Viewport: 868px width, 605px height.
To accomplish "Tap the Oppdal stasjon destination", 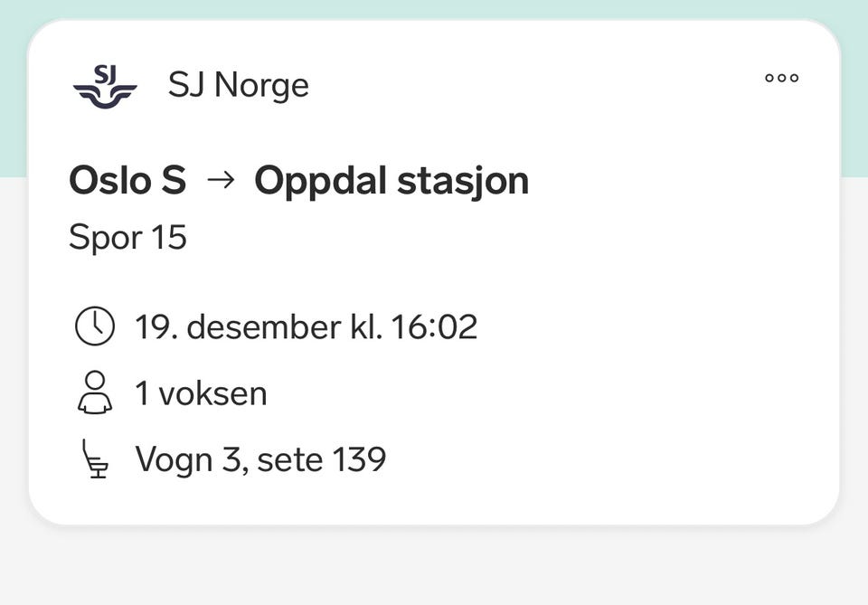I will 391,181.
